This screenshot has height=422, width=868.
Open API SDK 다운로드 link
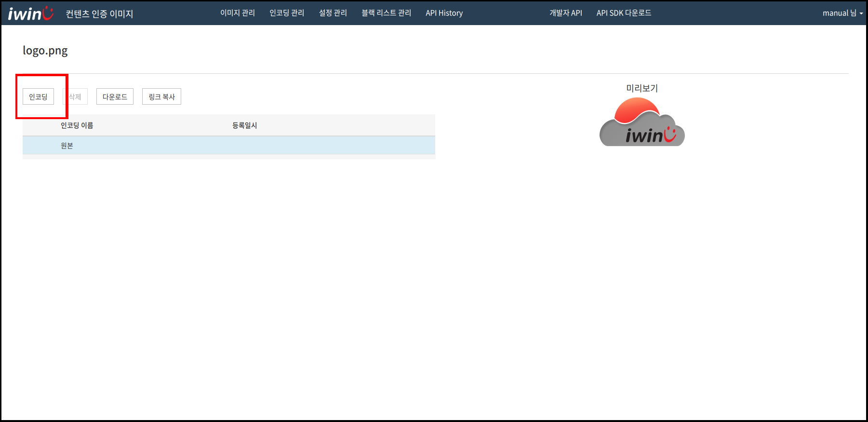click(x=624, y=13)
